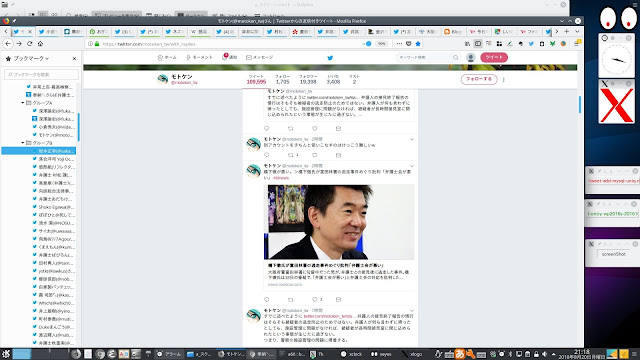Open the Twitter モーメント nav item
Screen dimensions: 640x360
pos(199,58)
